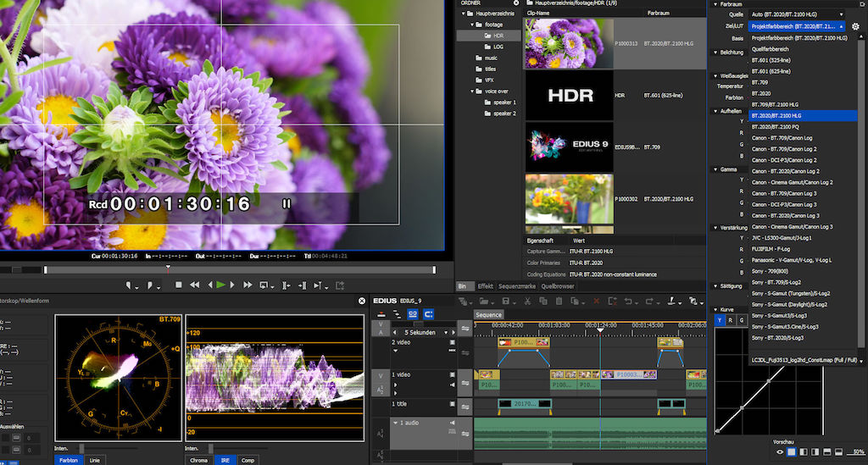The width and height of the screenshot is (868, 465).
Task: Click the IRE button under waveform
Action: [x=225, y=460]
